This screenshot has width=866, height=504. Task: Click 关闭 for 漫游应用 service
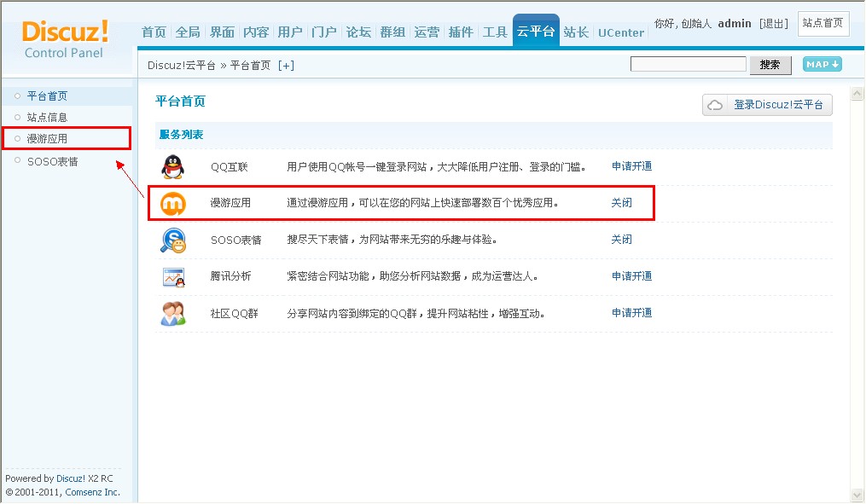(621, 203)
